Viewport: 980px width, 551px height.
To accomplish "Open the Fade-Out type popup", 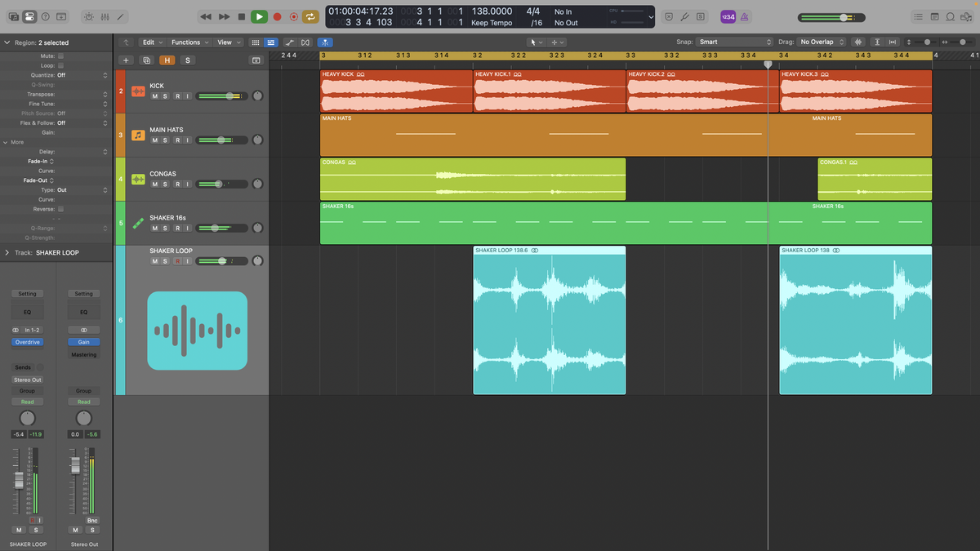I will click(39, 180).
